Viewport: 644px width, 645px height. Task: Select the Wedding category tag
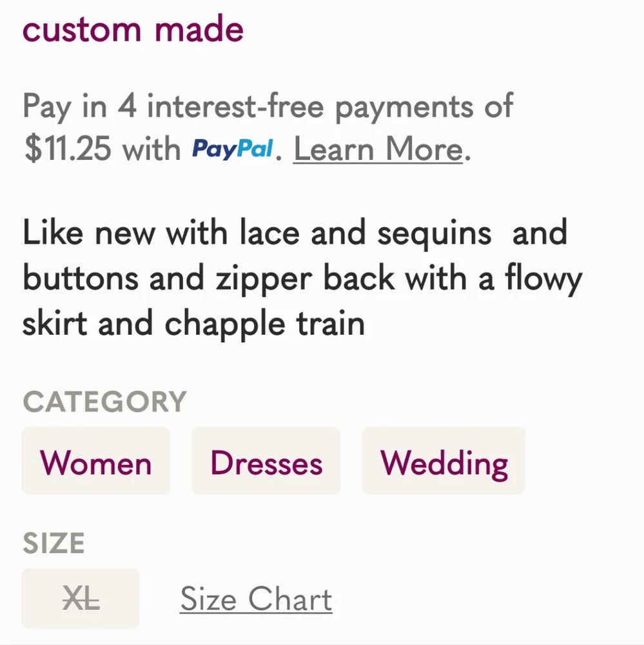[x=444, y=461]
